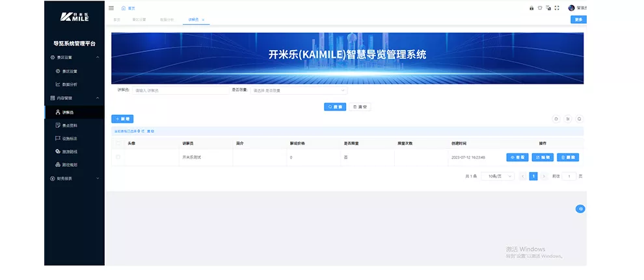Click the floating blue settings circle
Screen dimensions: 644x280
(x=580, y=209)
